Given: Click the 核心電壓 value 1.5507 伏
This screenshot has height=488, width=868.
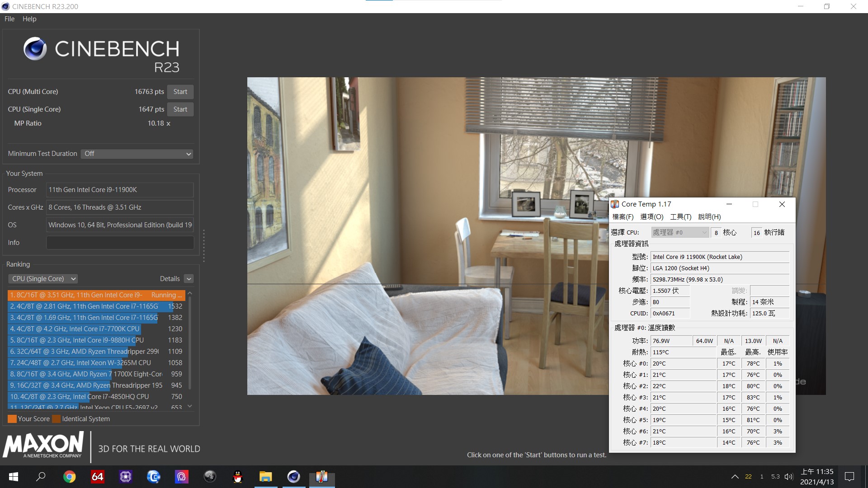Looking at the screenshot, I should pos(670,291).
